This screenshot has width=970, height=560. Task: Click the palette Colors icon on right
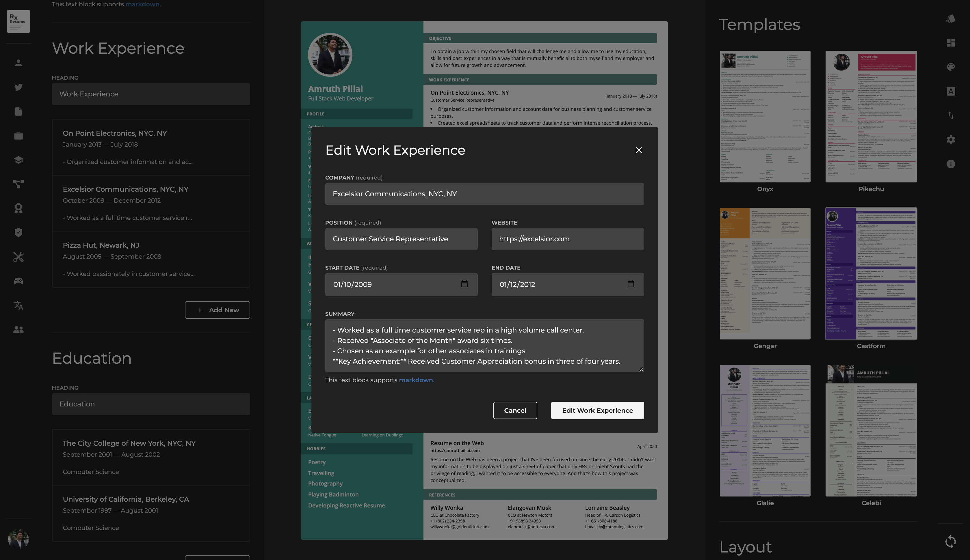pyautogui.click(x=950, y=67)
